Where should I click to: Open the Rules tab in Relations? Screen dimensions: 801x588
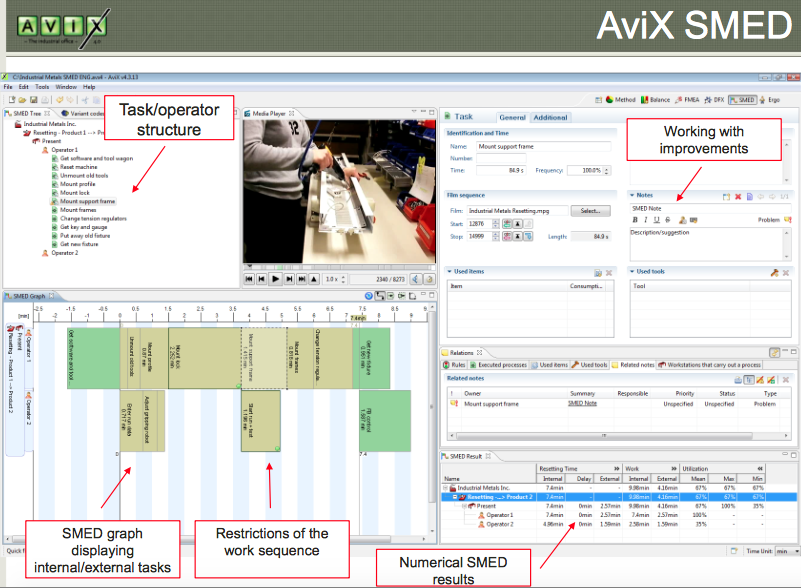454,365
